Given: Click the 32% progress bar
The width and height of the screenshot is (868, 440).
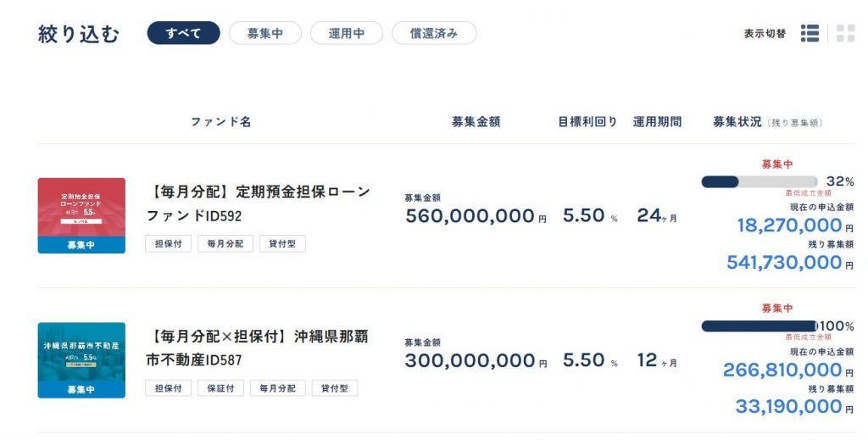Looking at the screenshot, I should coord(759,181).
